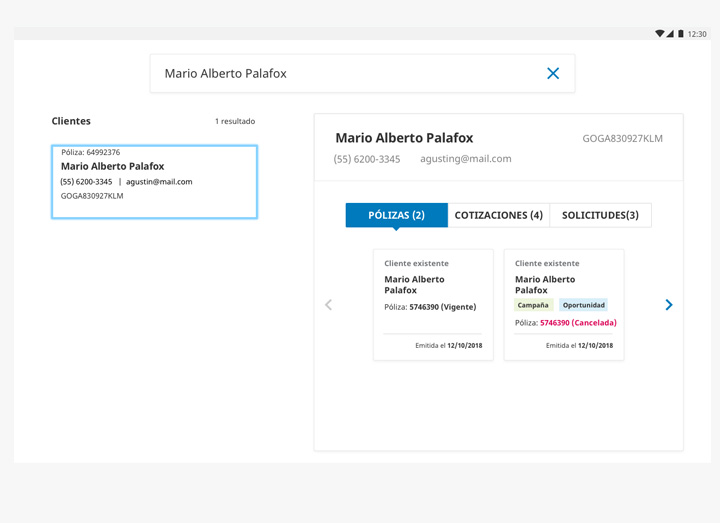Click the Oportunidad tag

pos(583,305)
